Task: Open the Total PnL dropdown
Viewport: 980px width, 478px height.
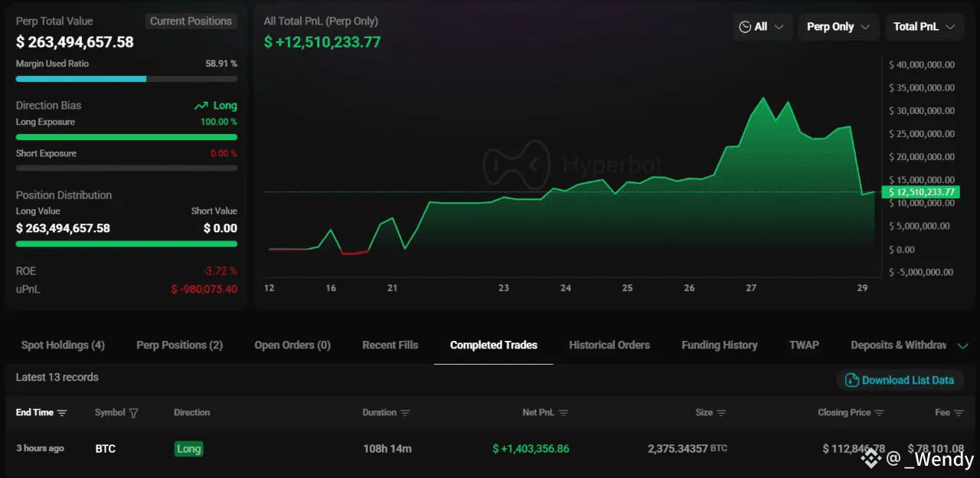Action: pos(923,27)
